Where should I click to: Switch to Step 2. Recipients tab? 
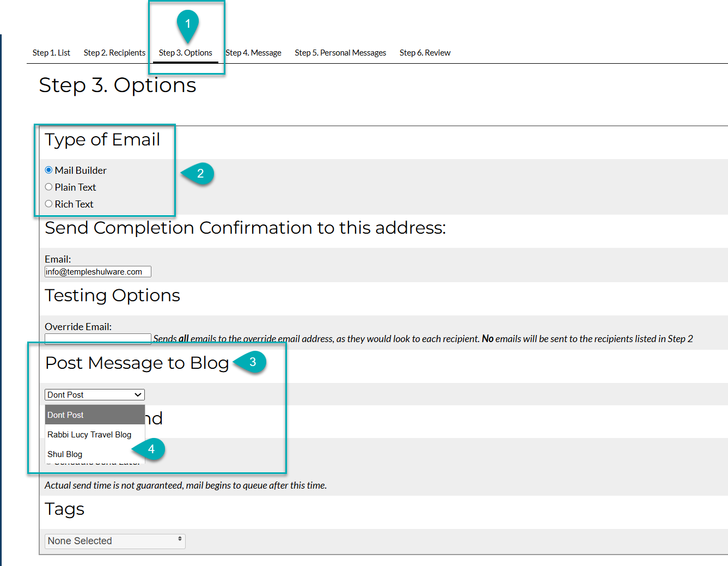[114, 53]
